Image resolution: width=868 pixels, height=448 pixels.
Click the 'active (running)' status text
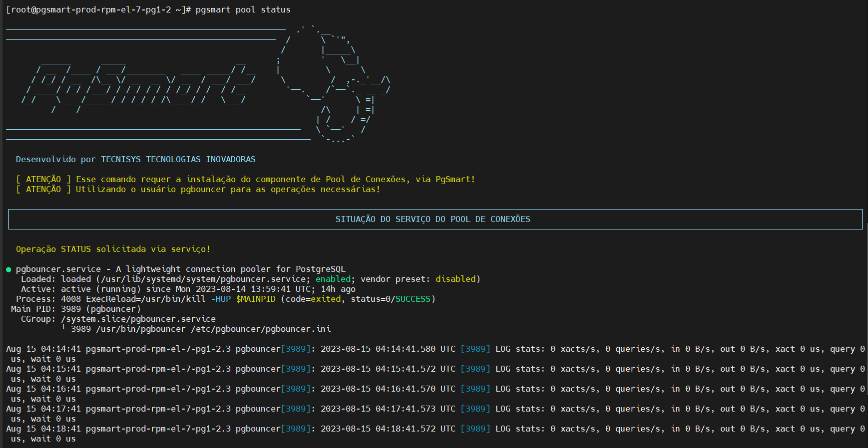pyautogui.click(x=101, y=289)
